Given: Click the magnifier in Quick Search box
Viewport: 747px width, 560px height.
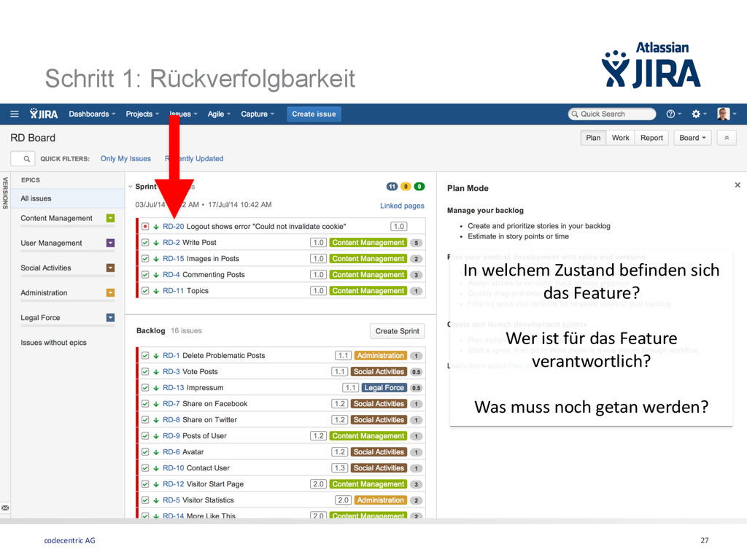Looking at the screenshot, I should pos(575,114).
